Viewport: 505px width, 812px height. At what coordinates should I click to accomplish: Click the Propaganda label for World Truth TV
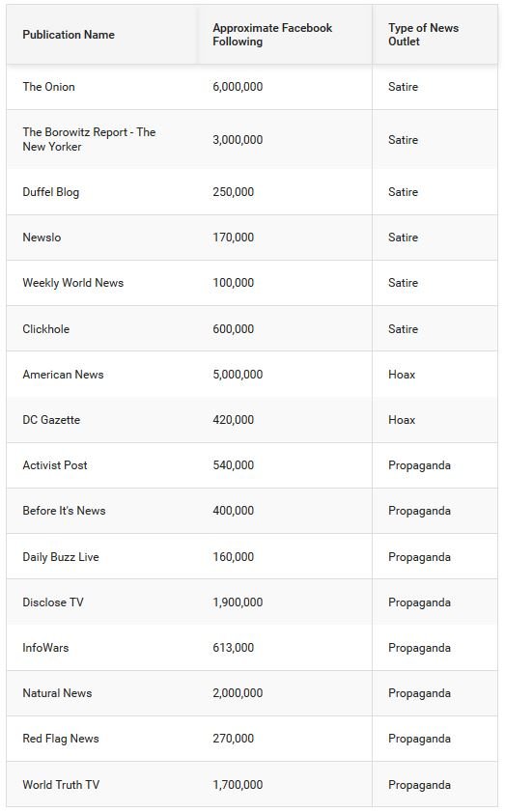(x=419, y=785)
